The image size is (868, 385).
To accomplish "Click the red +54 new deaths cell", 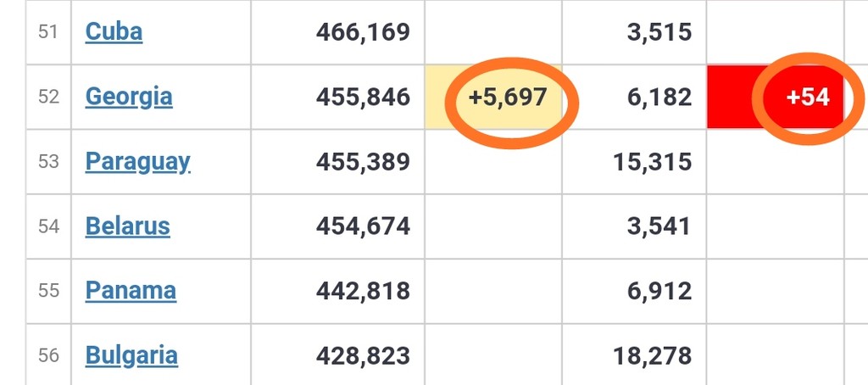I will pyautogui.click(x=775, y=97).
